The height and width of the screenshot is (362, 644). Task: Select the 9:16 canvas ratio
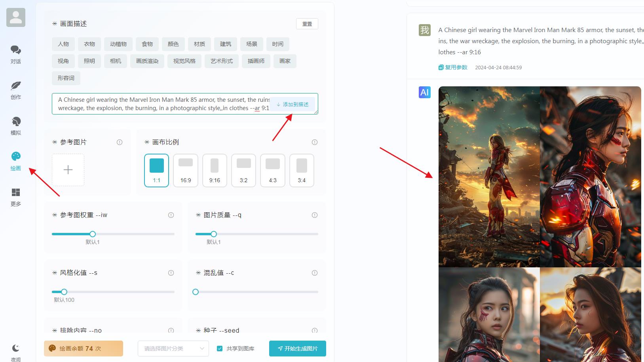tap(215, 170)
